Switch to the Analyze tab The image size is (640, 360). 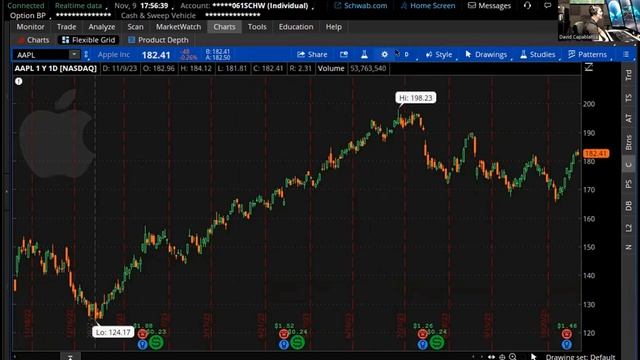coord(102,27)
